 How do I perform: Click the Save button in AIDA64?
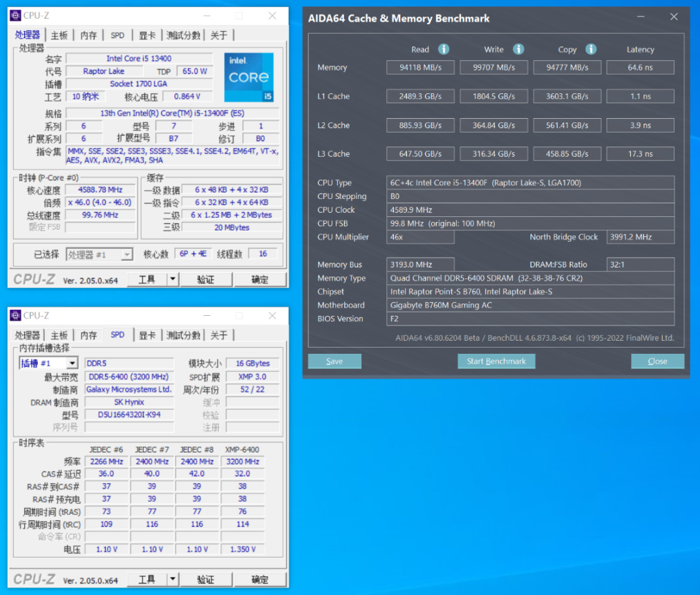334,361
